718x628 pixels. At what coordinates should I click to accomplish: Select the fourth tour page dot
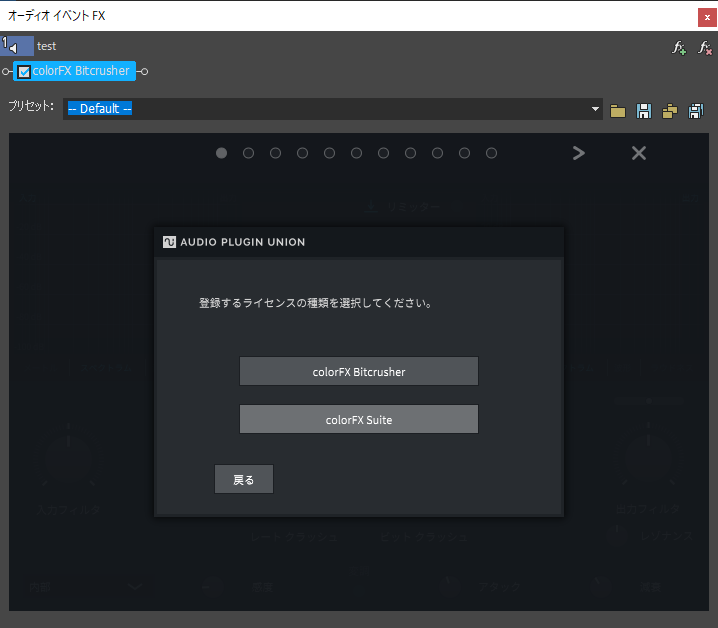303,153
